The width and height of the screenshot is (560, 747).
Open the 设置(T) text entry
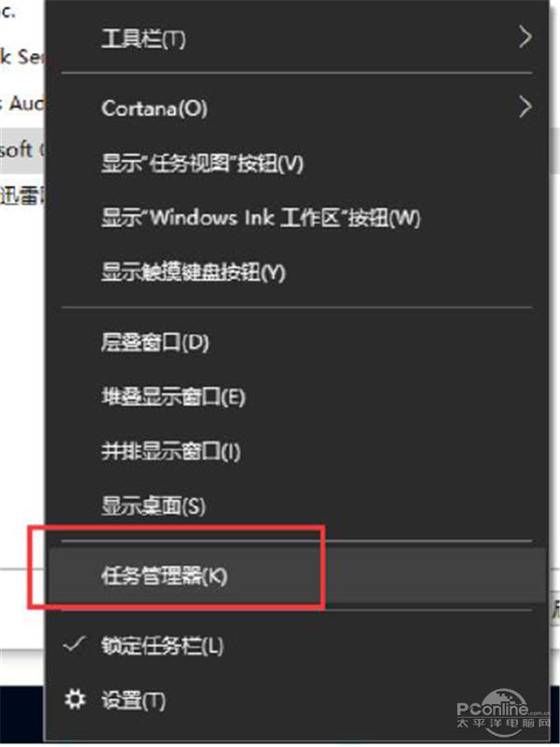point(133,701)
